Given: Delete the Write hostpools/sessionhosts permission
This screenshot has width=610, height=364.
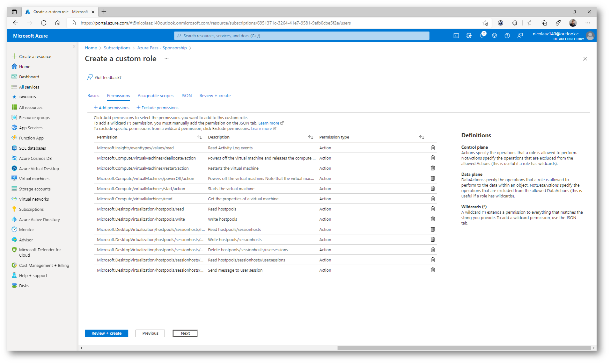Looking at the screenshot, I should click(x=433, y=239).
